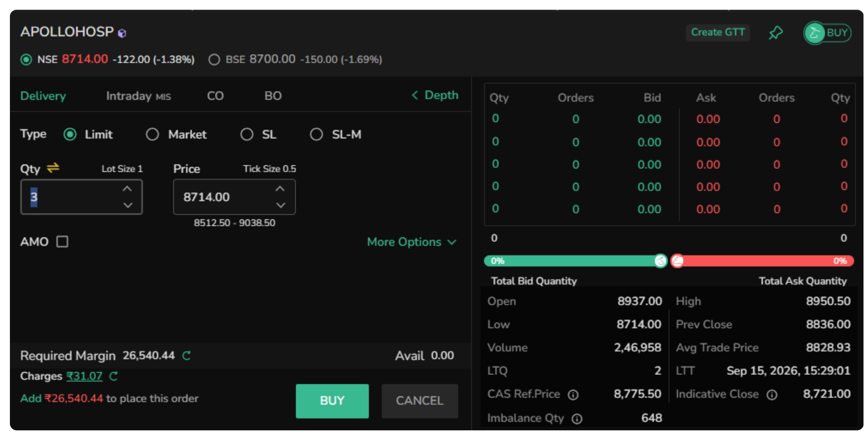Decrease price with the down arrow
Image resolution: width=868 pixels, height=444 pixels.
pyautogui.click(x=281, y=205)
